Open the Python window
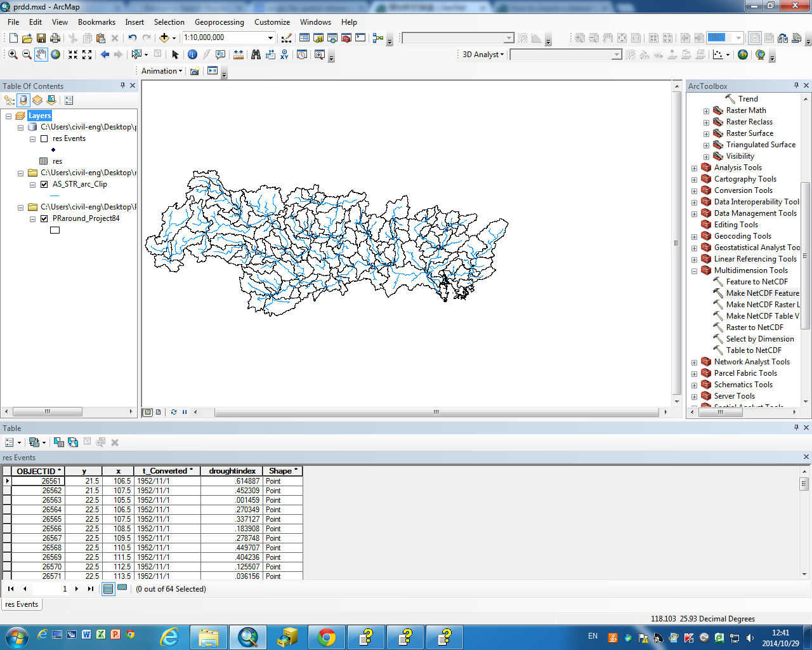This screenshot has width=812, height=650. 360,38
